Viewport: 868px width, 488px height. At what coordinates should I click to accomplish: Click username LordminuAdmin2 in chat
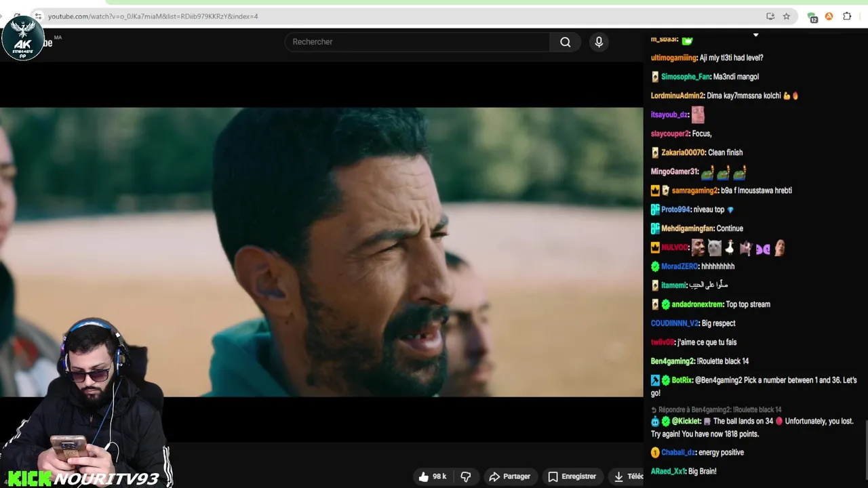click(x=677, y=96)
